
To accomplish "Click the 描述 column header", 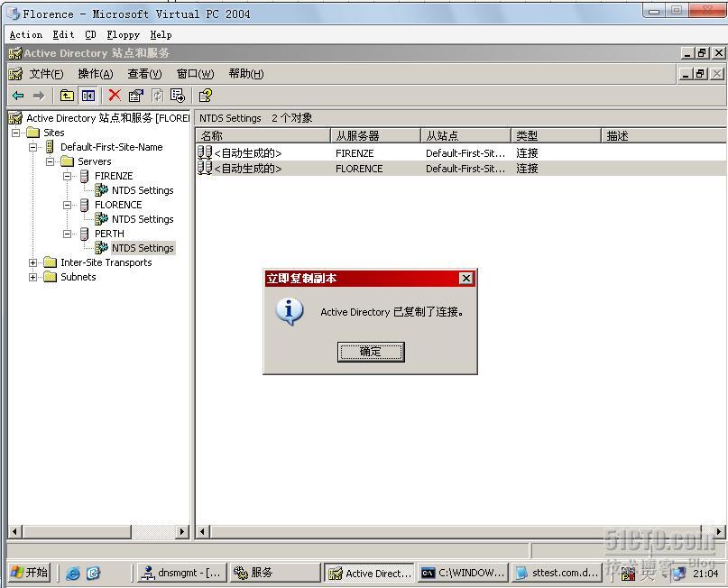I will 663,135.
